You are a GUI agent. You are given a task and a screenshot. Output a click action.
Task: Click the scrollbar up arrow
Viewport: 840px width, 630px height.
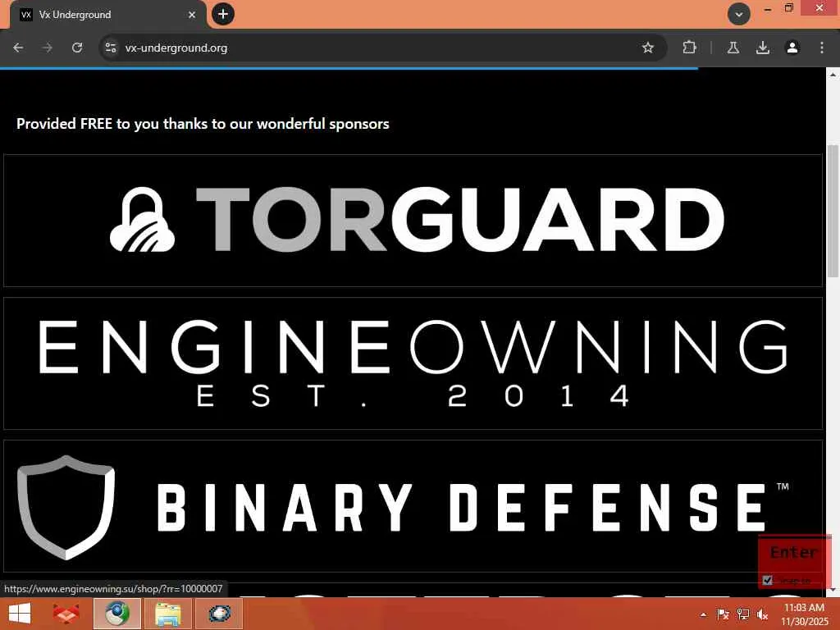(x=833, y=75)
